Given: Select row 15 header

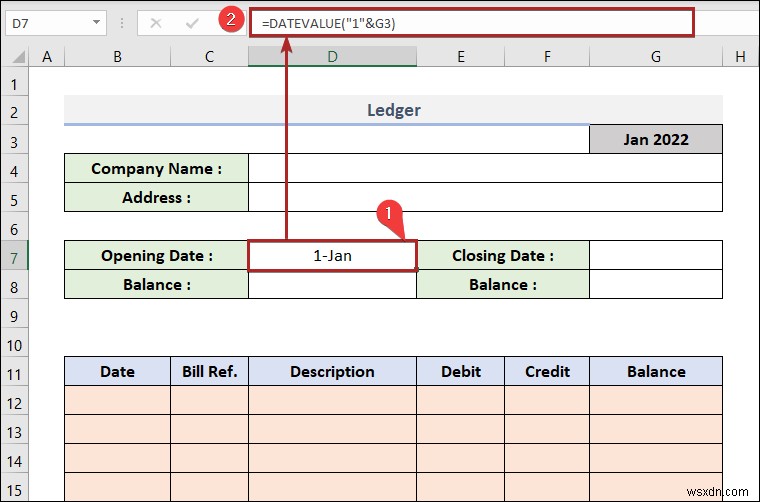Looking at the screenshot, I should pyautogui.click(x=15, y=488).
